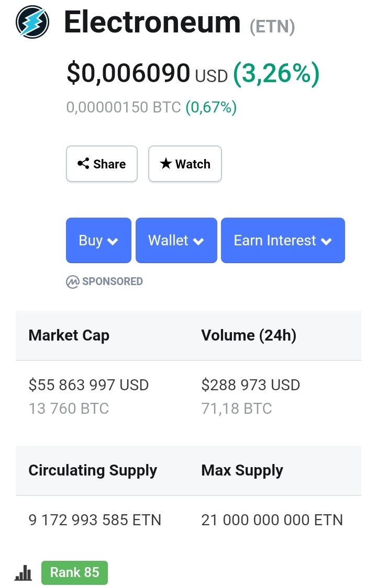Select the green Rank 85 badge
Image resolution: width=377 pixels, height=588 pixels.
pos(74,573)
